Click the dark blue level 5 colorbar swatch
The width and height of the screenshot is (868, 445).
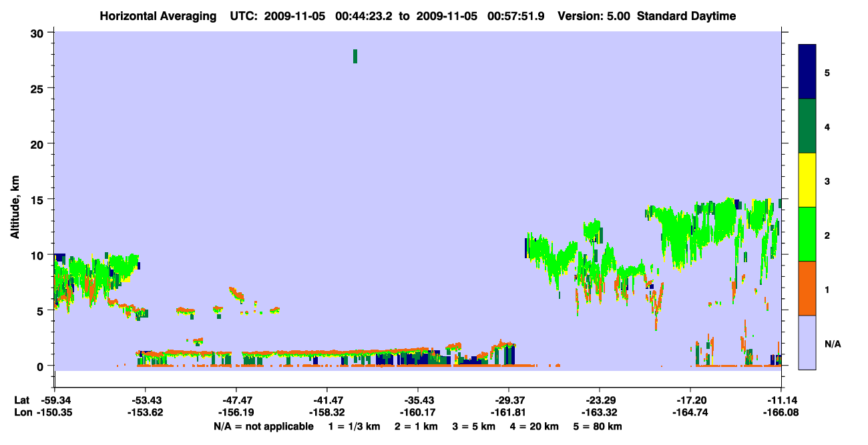(x=807, y=72)
